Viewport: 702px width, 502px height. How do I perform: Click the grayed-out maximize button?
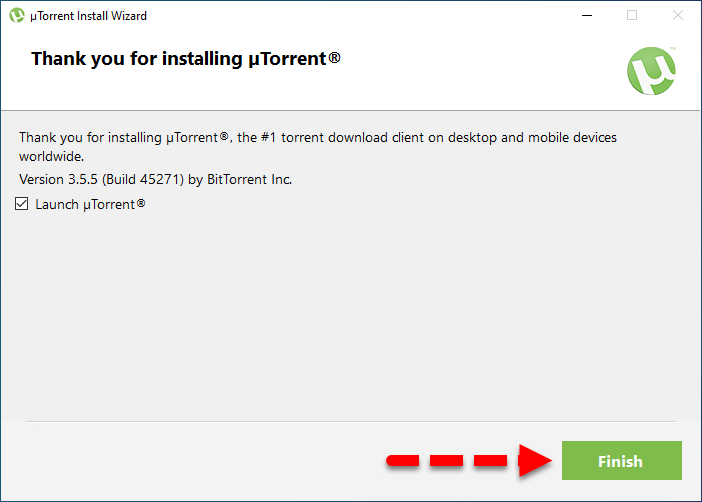[632, 15]
